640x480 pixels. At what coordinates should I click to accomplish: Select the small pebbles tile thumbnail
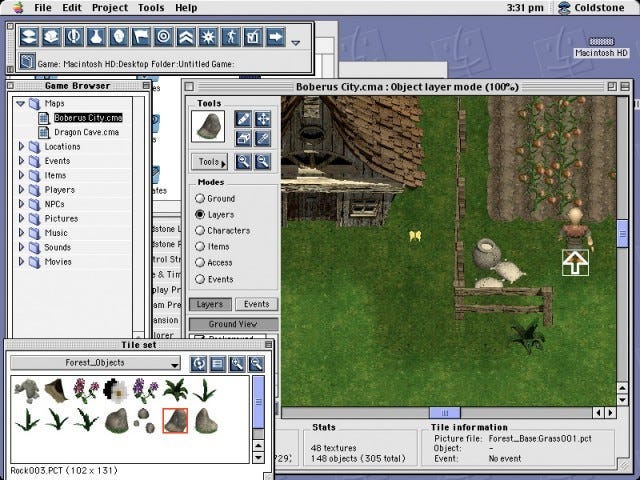144,421
